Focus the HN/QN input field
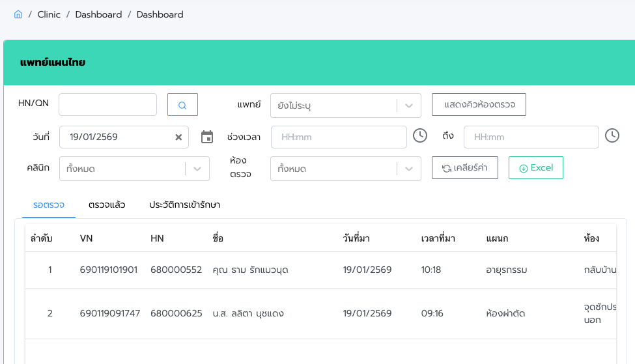 pyautogui.click(x=107, y=105)
